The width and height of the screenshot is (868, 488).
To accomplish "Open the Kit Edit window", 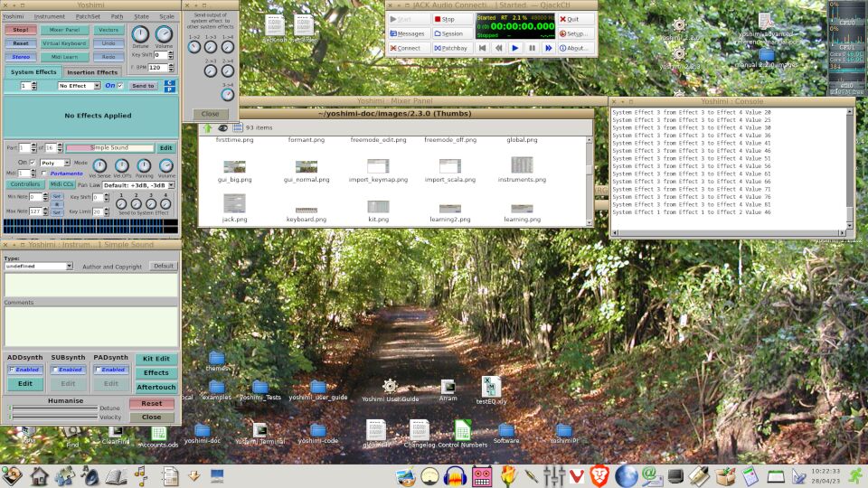I will pos(156,359).
